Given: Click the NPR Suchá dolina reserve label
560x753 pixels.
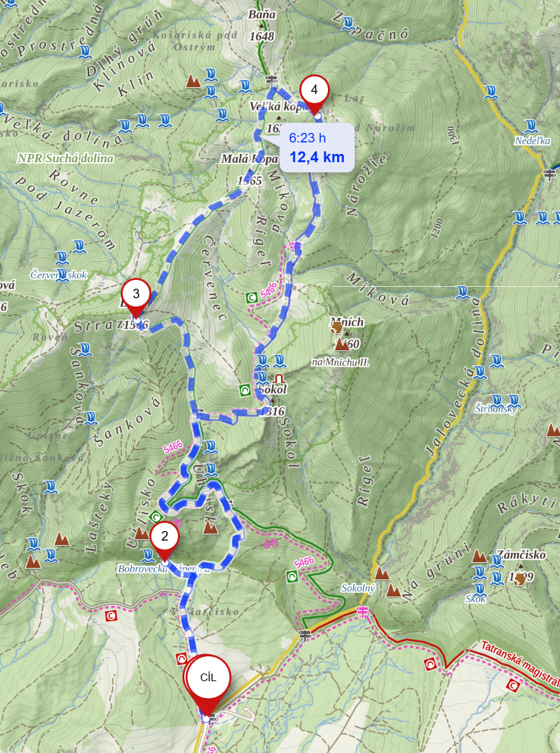Looking at the screenshot, I should point(65,158).
